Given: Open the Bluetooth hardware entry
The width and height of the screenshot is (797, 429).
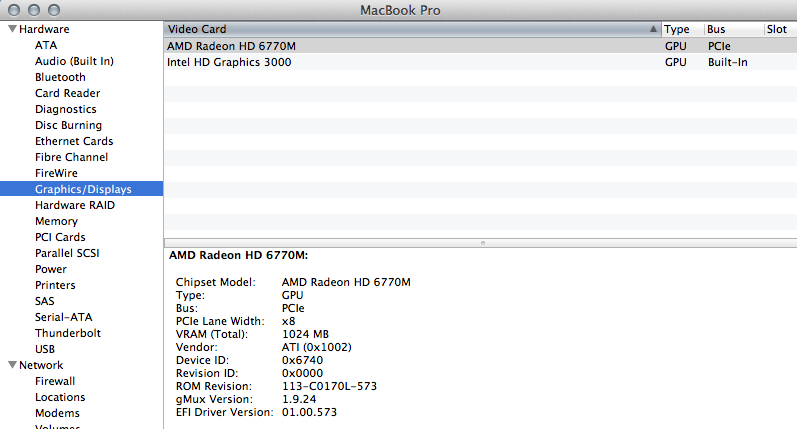Looking at the screenshot, I should 60,77.
